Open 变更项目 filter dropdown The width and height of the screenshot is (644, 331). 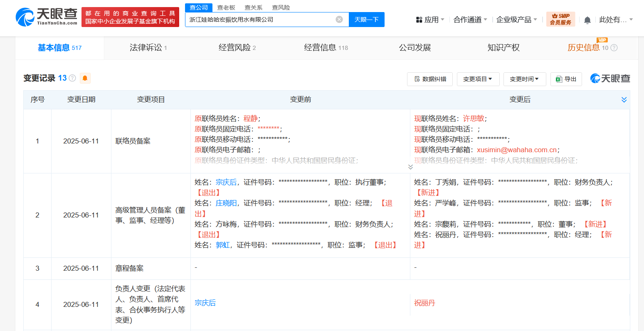coord(478,79)
